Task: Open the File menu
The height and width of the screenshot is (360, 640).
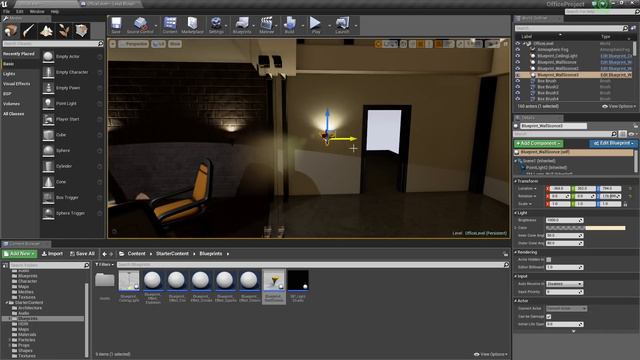Action: (7, 11)
